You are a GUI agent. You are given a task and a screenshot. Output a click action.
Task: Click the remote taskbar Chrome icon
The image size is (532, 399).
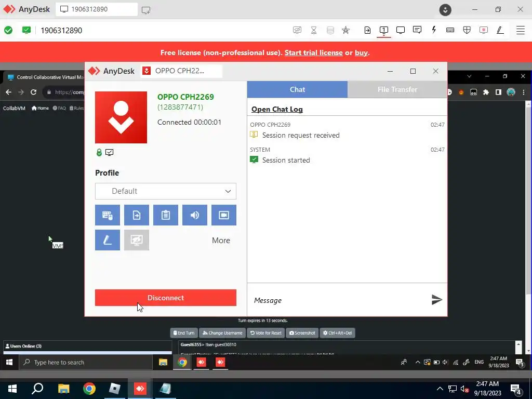pos(182,362)
